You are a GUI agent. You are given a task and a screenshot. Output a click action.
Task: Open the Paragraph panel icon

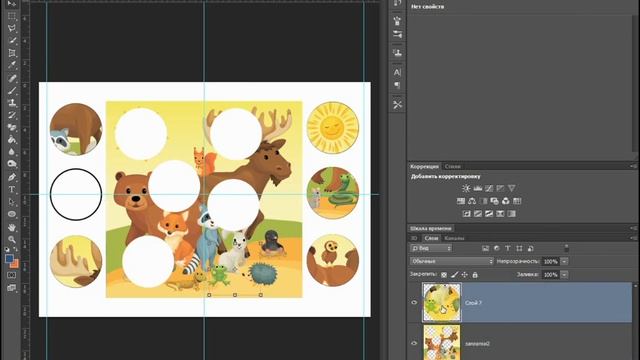pyautogui.click(x=397, y=85)
